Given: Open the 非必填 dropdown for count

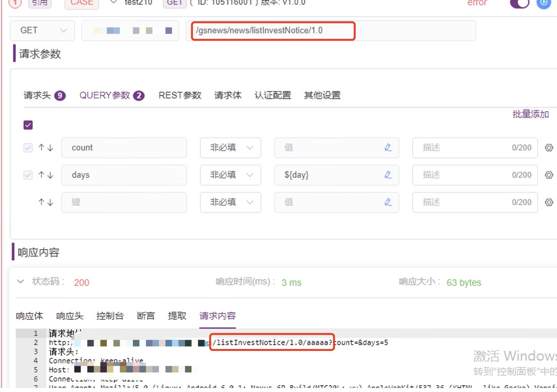Looking at the screenshot, I should [230, 147].
